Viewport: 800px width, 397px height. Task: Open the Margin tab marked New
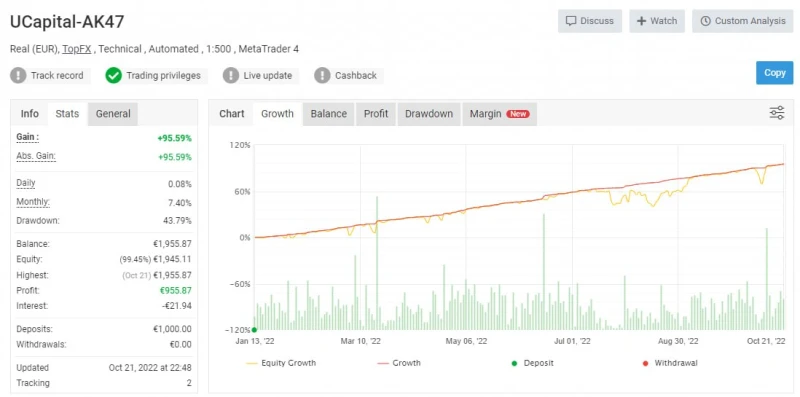point(499,114)
